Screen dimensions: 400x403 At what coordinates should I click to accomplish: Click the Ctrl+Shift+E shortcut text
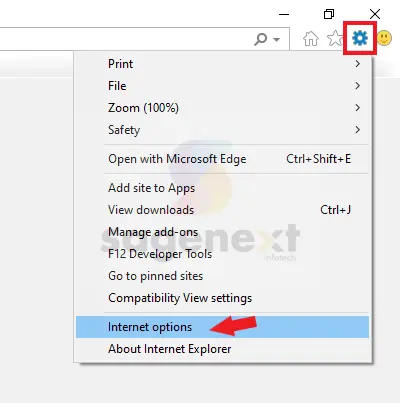click(319, 159)
